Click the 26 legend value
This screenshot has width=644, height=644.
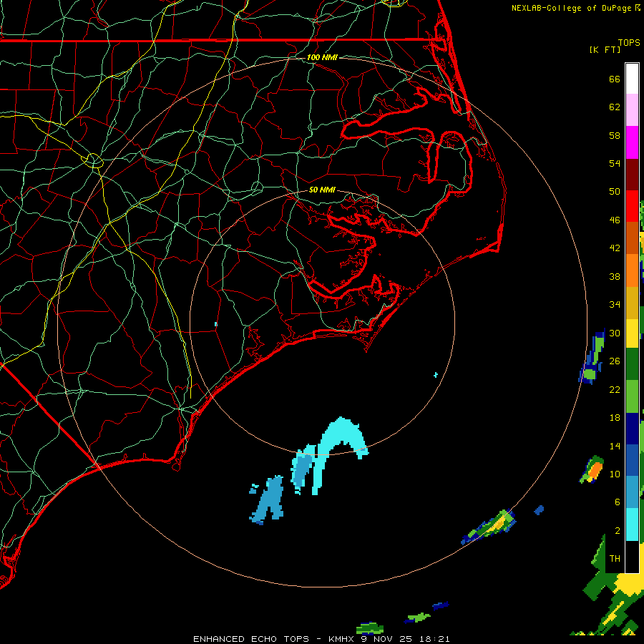[615, 361]
